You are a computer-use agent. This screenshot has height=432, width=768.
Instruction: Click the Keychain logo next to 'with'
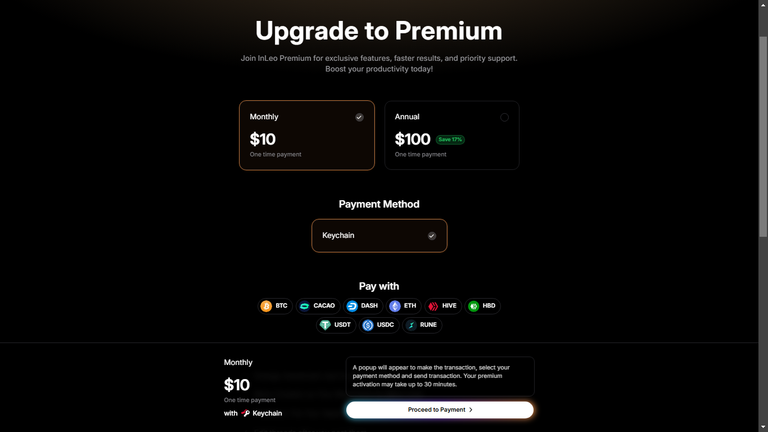(245, 413)
